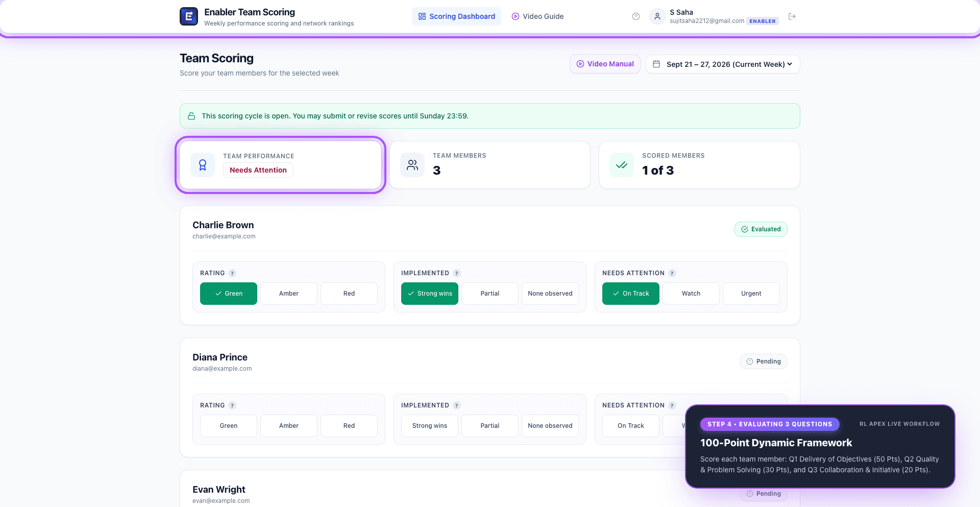Viewport: 980px width, 507px height.
Task: Click the 100-Point Dynamic Framework heading
Action: [776, 443]
